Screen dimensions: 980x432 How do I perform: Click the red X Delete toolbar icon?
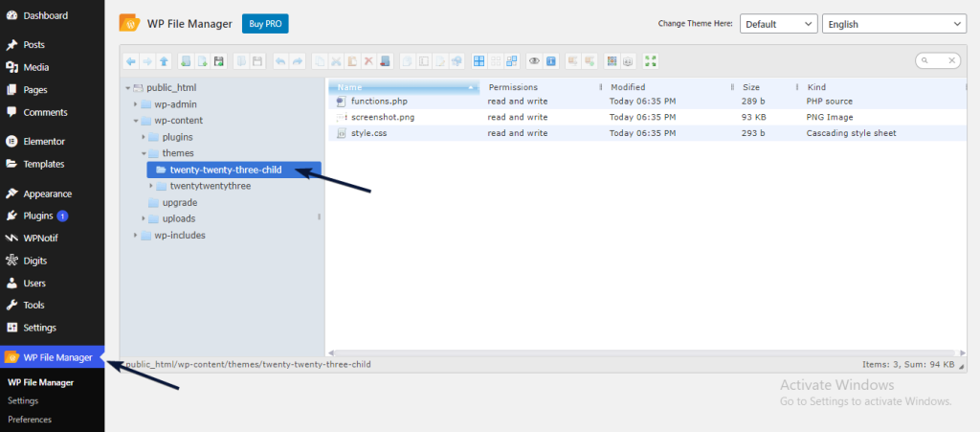click(368, 61)
